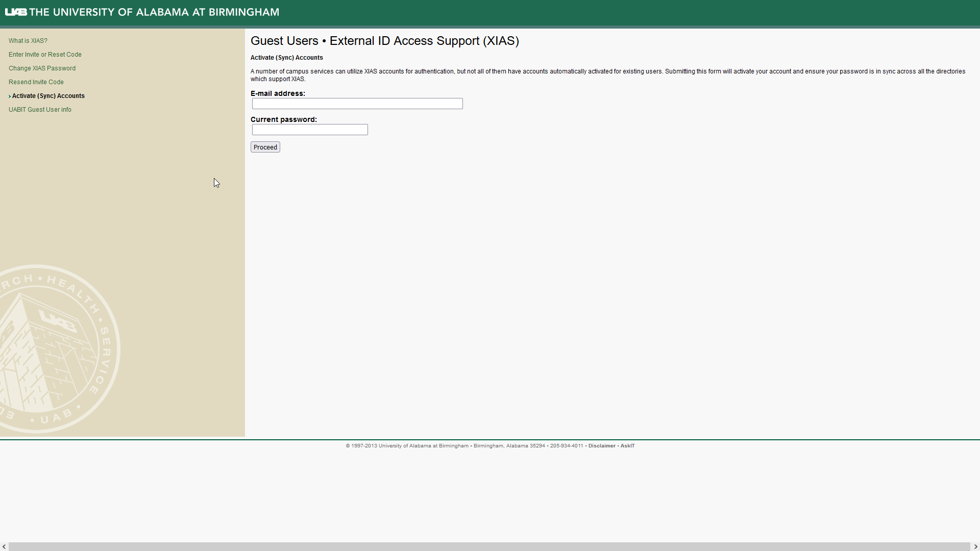The image size is (980, 551).
Task: Open the Disclaimer footer link
Action: [602, 446]
